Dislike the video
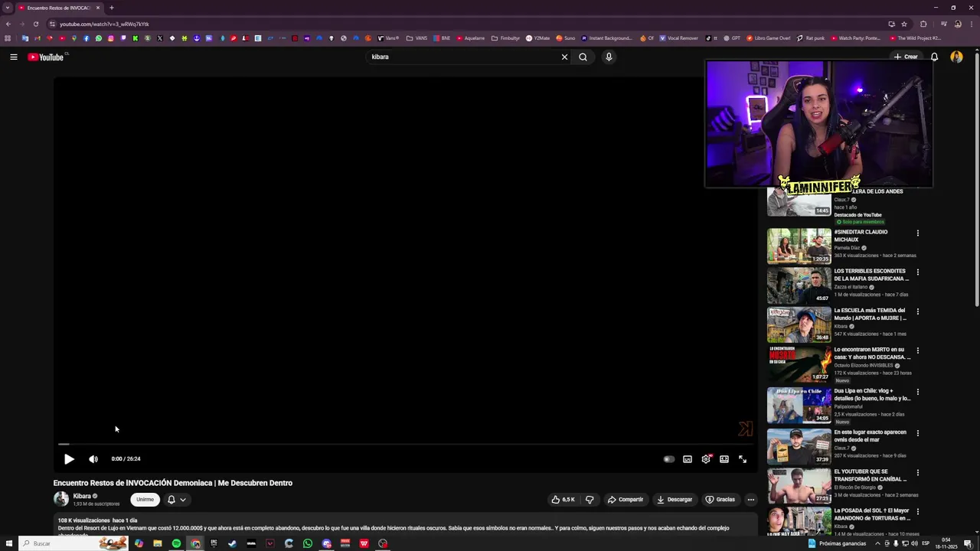The height and width of the screenshot is (551, 980). [x=590, y=500]
